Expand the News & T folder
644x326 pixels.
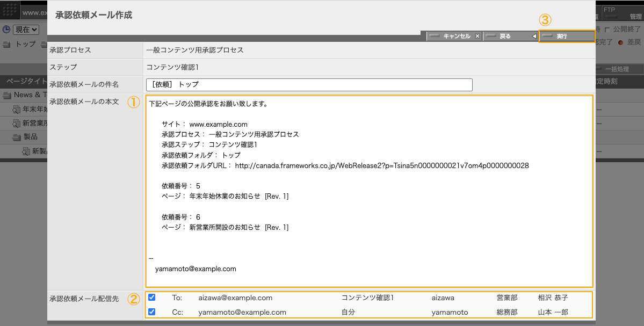(7, 95)
